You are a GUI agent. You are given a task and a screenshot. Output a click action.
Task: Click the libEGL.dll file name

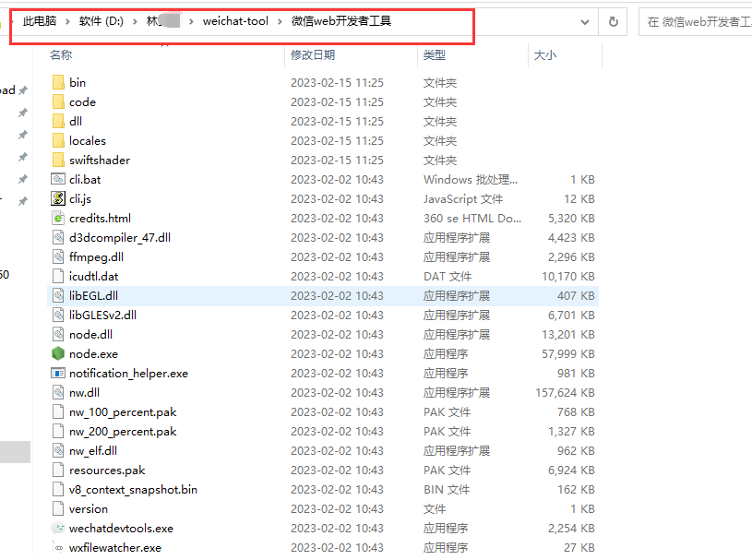(93, 296)
